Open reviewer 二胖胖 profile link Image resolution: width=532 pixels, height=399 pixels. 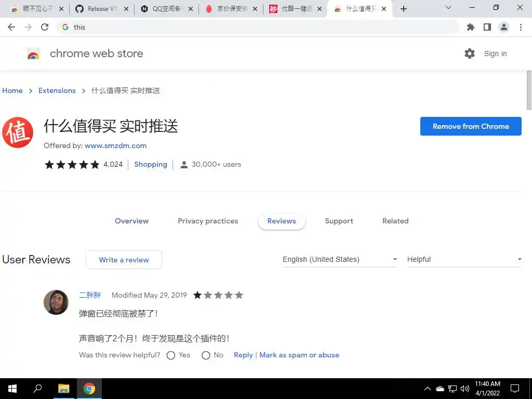[90, 295]
